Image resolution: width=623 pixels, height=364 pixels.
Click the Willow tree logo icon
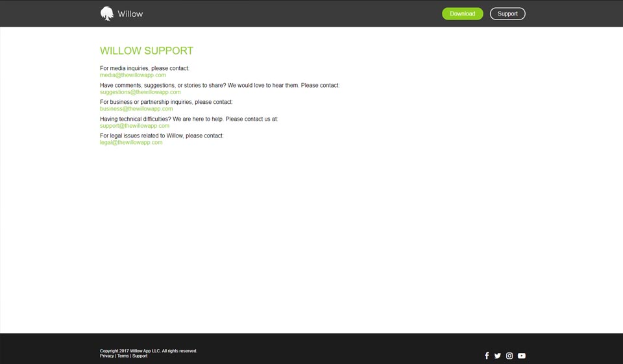click(x=107, y=14)
